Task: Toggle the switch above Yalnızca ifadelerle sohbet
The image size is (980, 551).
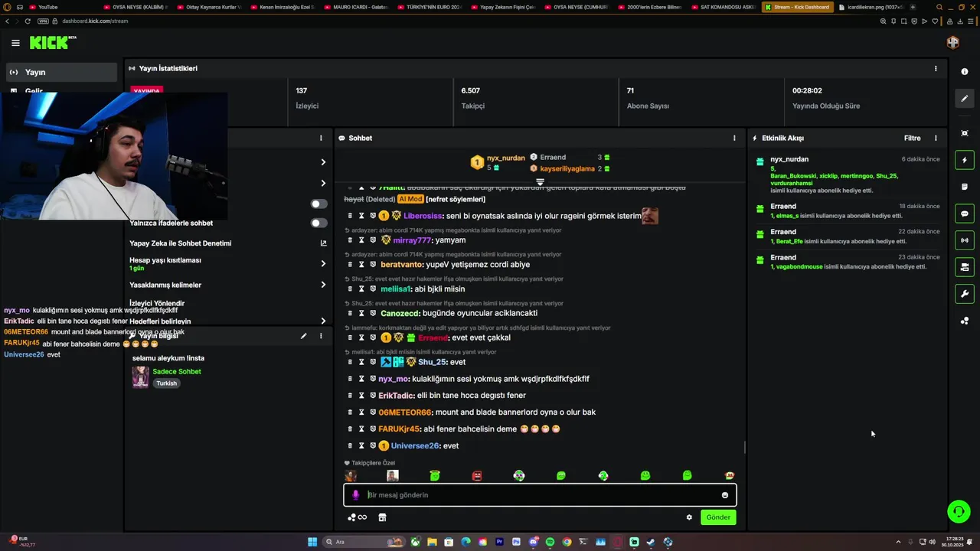Action: click(319, 204)
